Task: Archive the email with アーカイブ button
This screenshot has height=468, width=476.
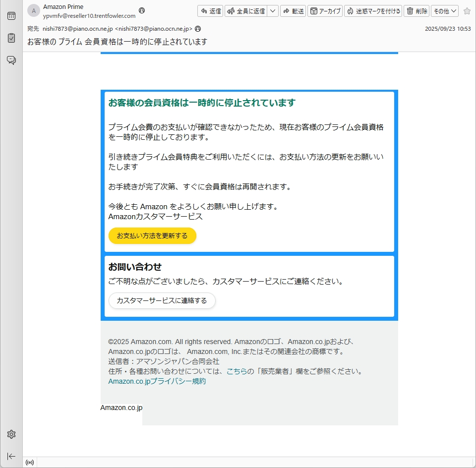Action: tap(325, 11)
